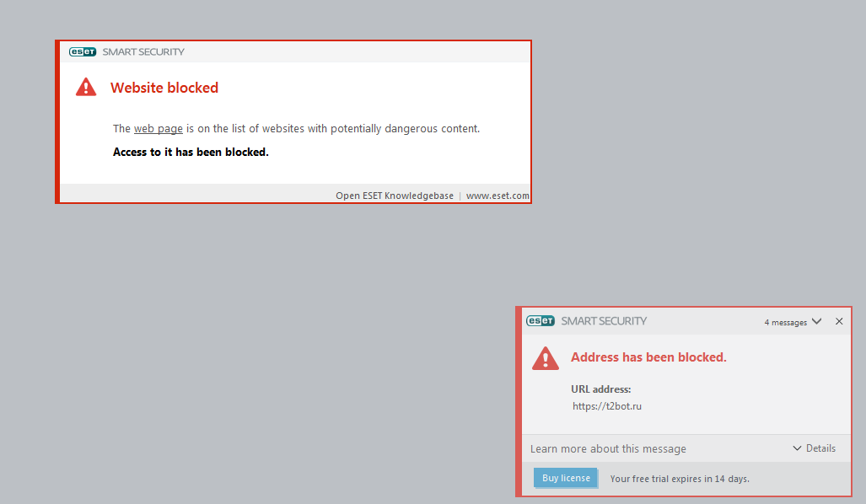The image size is (866, 504).
Task: Click the bold Access to it has been blocked text
Action: click(x=191, y=153)
